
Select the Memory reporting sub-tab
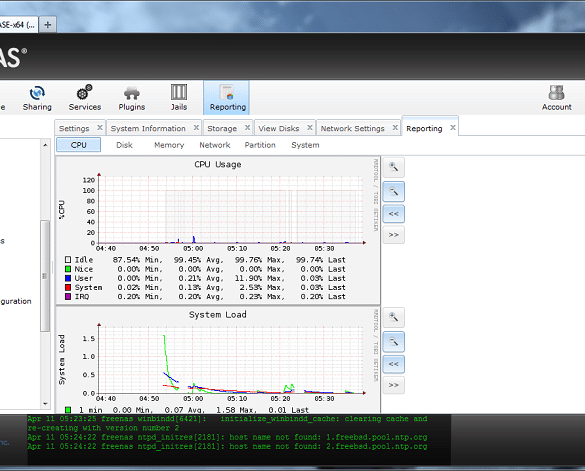(x=169, y=145)
